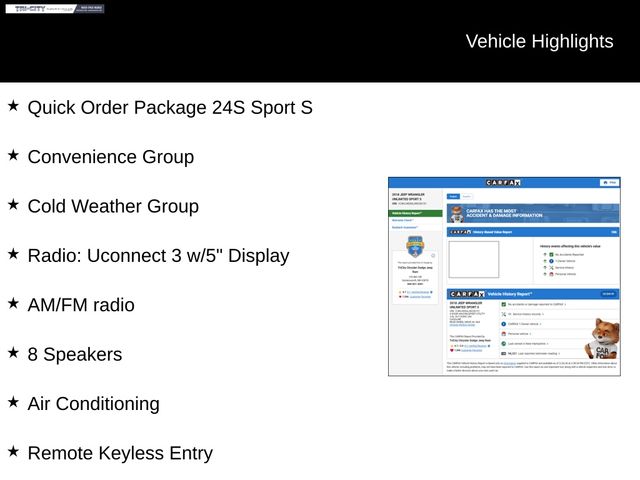Click the dealer award badge icon

(415, 246)
